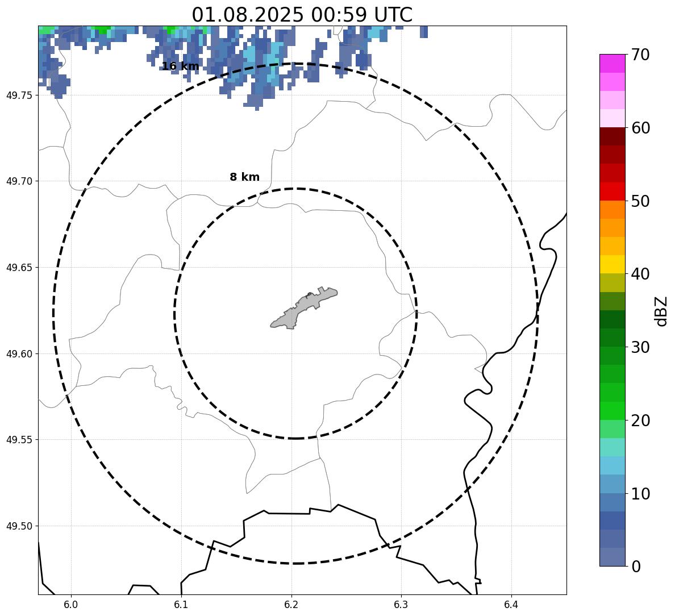This screenshot has width=675, height=616.
Task: Click the colorbar tick label 70
Action: (640, 55)
